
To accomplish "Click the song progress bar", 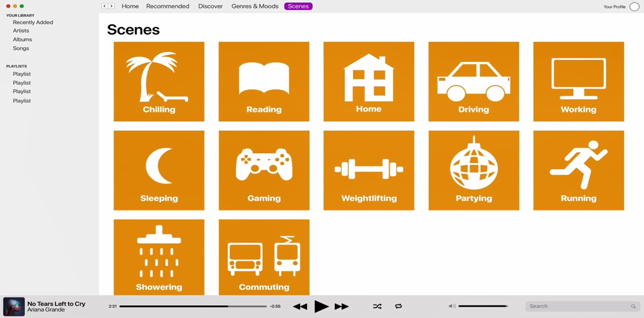I will click(x=193, y=306).
